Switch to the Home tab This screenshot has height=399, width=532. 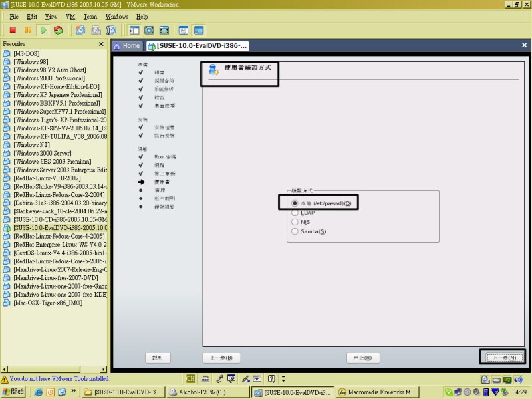point(127,46)
